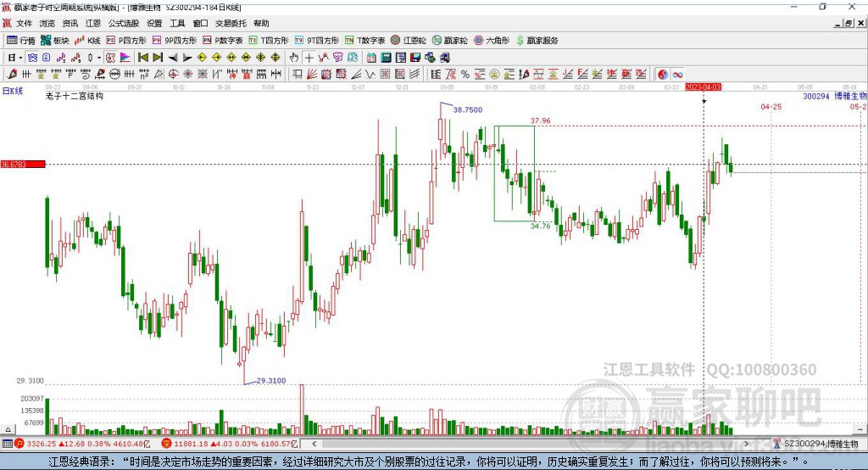Viewport: 868px width, 470px height.
Task: Open the 文件 menu
Action: (x=24, y=23)
